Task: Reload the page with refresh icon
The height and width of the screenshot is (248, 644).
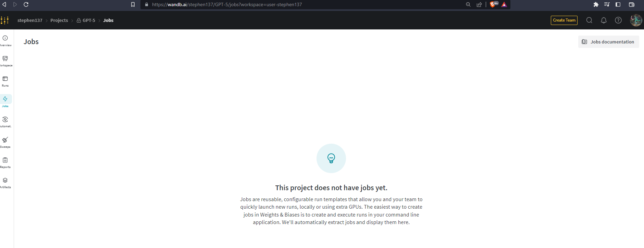Action: point(26,4)
